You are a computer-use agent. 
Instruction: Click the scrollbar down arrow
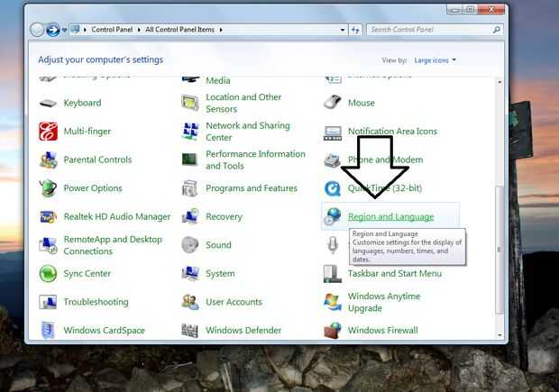pyautogui.click(x=499, y=335)
